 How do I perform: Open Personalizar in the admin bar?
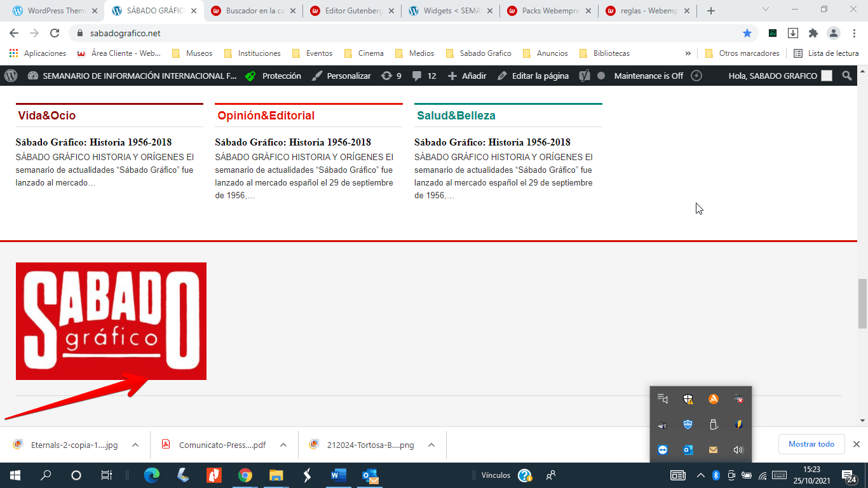341,76
